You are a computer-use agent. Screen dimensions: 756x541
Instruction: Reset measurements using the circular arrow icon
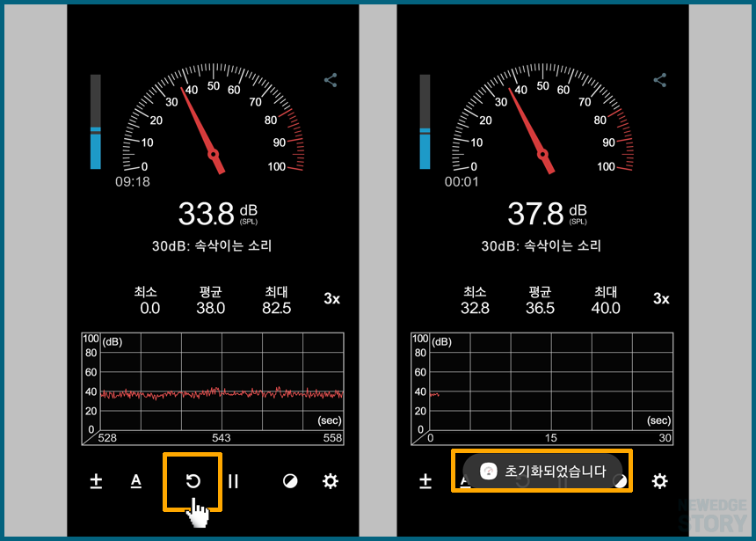pos(193,481)
